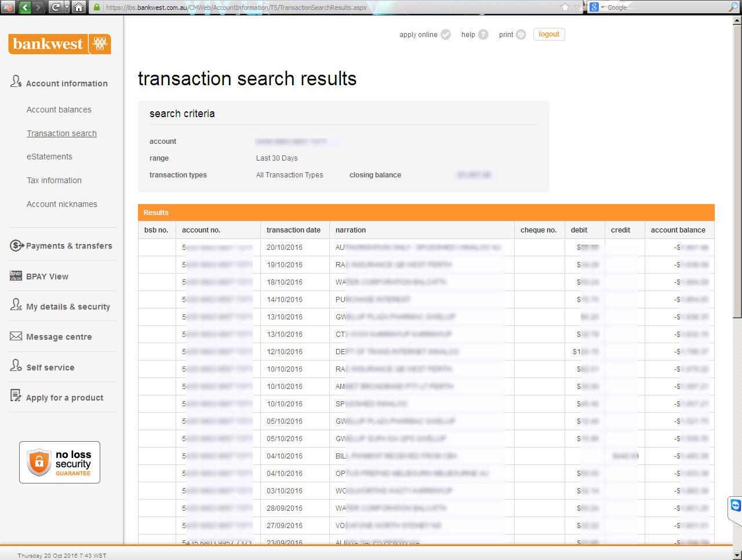Click the apply online link text
Screen dimensions: 742x560
419,35
